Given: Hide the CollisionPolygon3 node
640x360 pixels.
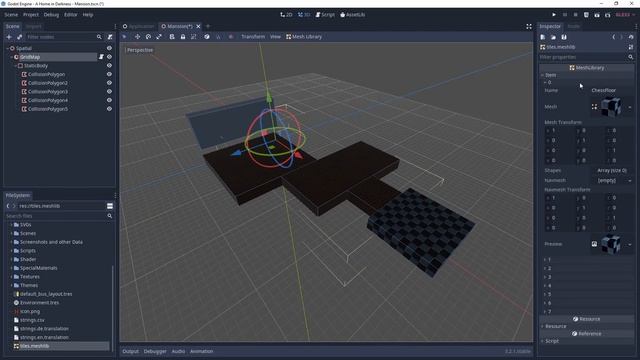Looking at the screenshot, I should pyautogui.click(x=109, y=92).
